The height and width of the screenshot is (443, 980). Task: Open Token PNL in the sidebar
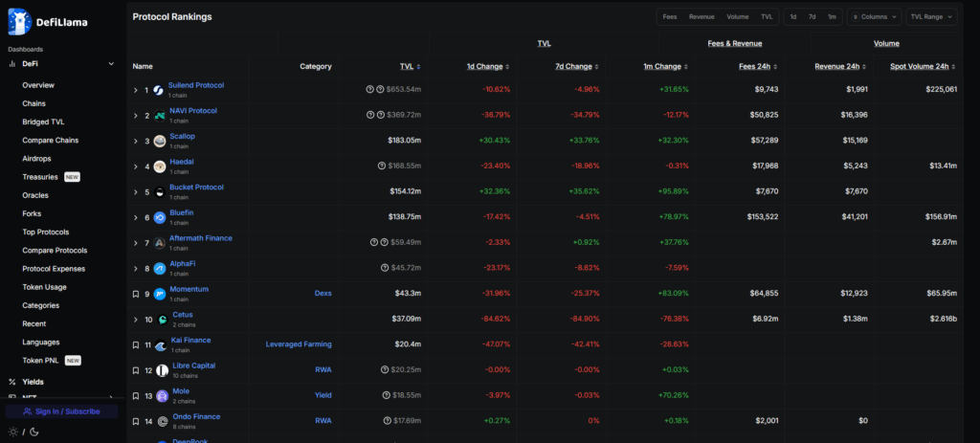[x=41, y=361]
